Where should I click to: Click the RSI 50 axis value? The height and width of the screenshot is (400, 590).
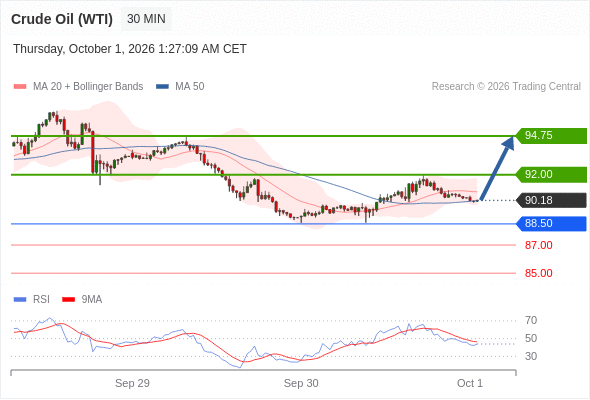point(531,338)
